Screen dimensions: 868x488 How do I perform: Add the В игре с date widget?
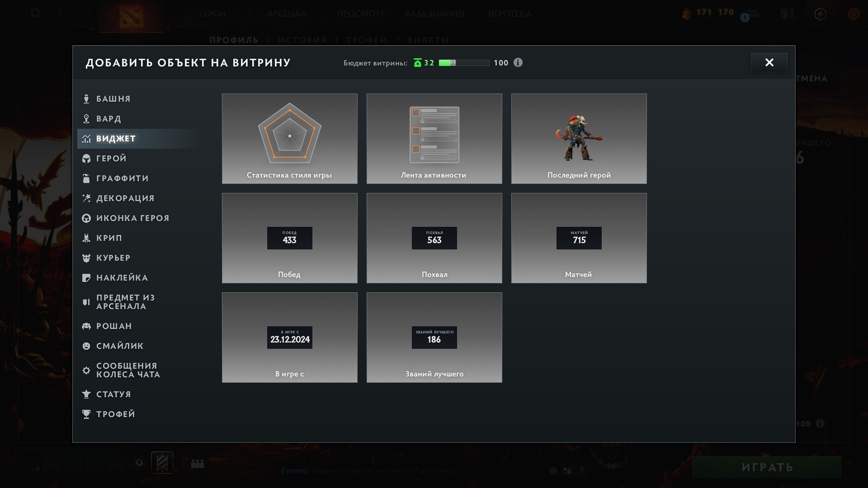[x=289, y=338]
